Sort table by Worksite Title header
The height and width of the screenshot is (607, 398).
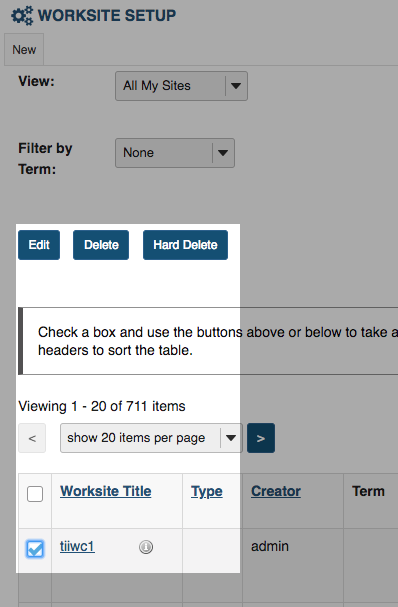pos(106,491)
